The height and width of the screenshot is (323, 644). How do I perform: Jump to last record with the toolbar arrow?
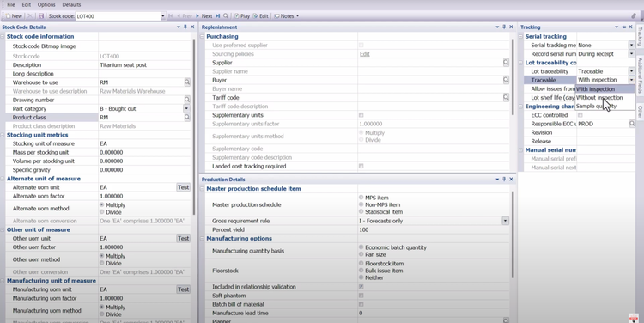coord(218,16)
